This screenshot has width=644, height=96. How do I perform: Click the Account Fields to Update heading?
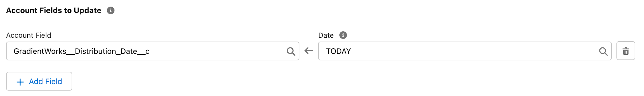tap(53, 10)
